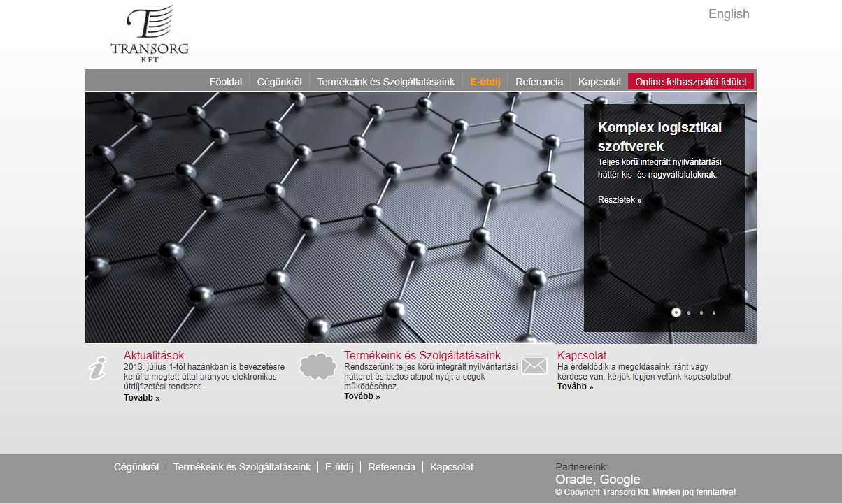Click Tovább » under Kapcsolat section
The image size is (842, 504).
click(576, 387)
